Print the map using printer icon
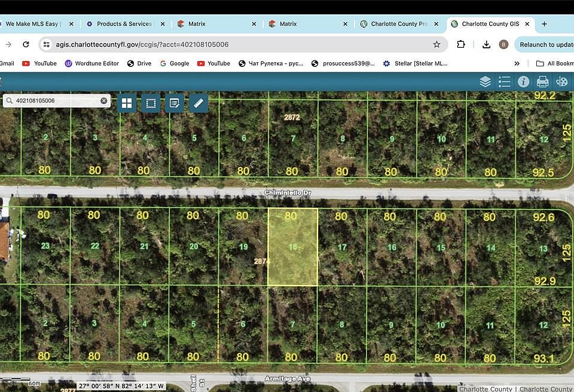Screen dimensions: 574x392 542,82
